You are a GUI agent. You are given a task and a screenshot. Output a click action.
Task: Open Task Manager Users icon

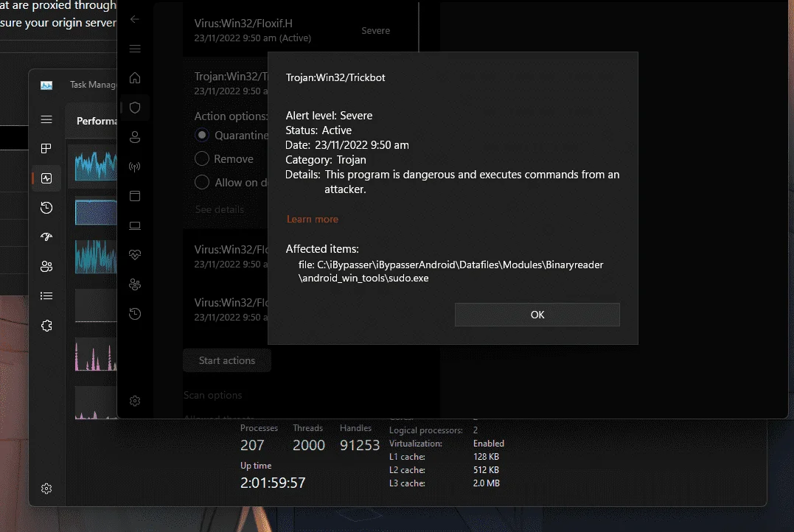(46, 266)
